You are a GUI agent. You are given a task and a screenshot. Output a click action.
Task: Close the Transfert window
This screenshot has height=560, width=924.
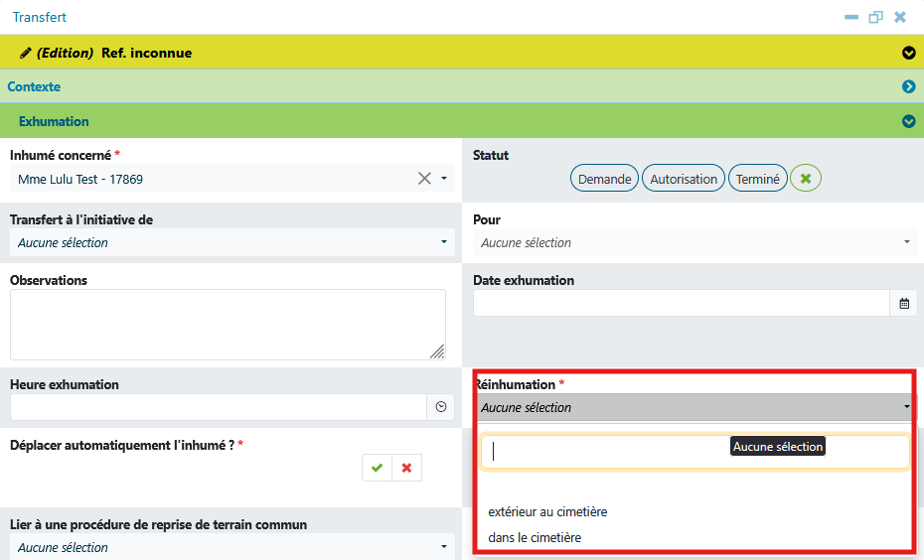(900, 17)
